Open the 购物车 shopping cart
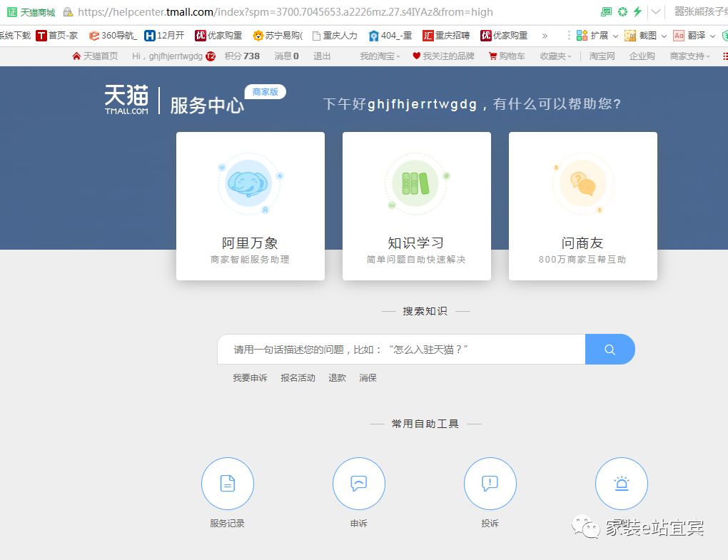This screenshot has height=560, width=728. click(507, 56)
